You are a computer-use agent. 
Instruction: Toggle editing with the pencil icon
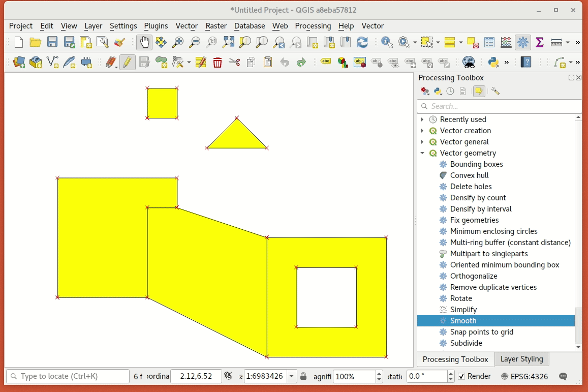[127, 63]
